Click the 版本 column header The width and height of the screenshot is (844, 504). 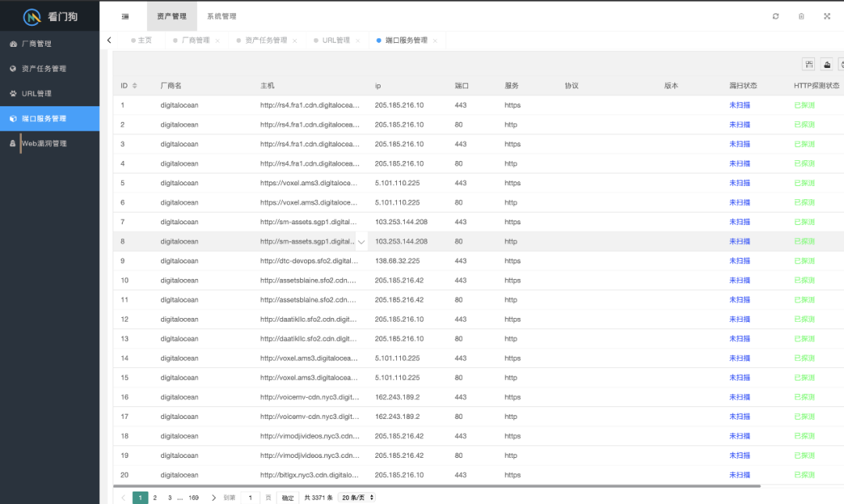pyautogui.click(x=671, y=86)
